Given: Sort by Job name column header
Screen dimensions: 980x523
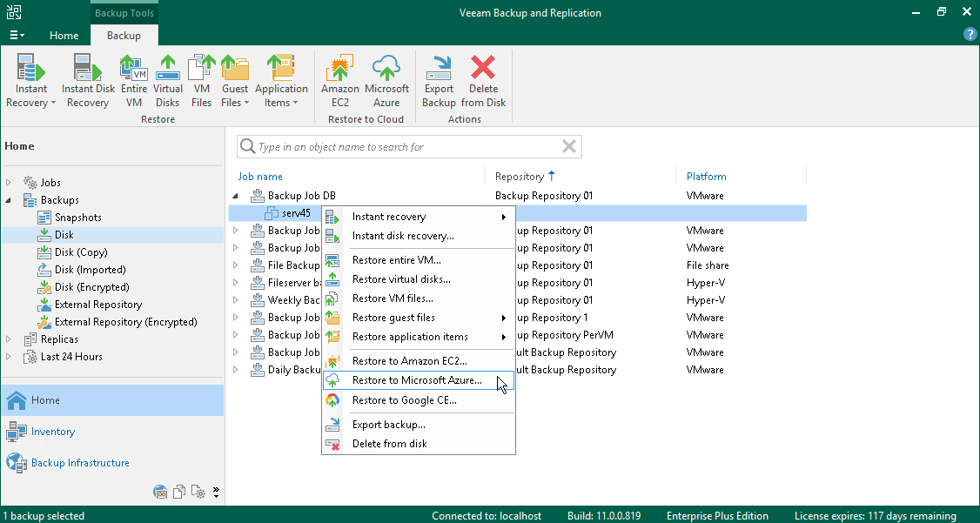Looking at the screenshot, I should click(x=260, y=176).
